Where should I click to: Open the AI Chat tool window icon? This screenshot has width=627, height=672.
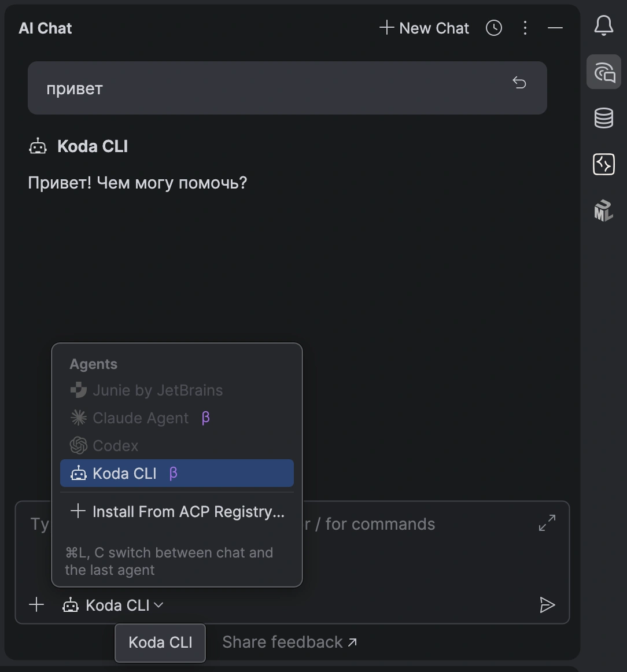tap(604, 72)
